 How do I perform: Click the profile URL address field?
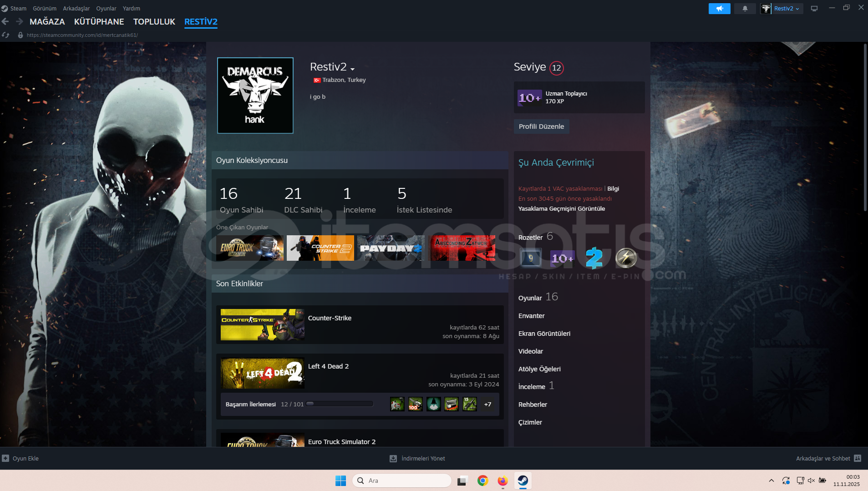(x=82, y=35)
